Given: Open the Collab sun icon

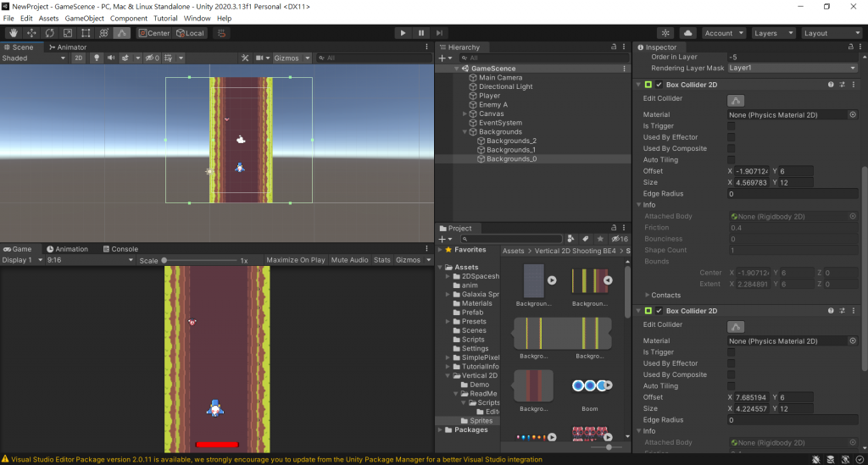Looking at the screenshot, I should coord(665,33).
